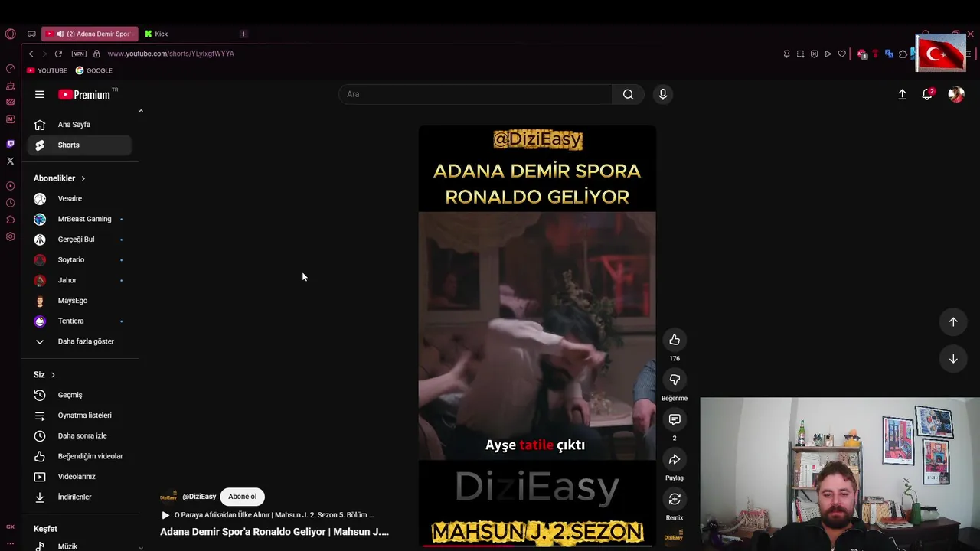The image size is (980, 551).
Task: Open the account avatar menu
Action: coord(955,94)
